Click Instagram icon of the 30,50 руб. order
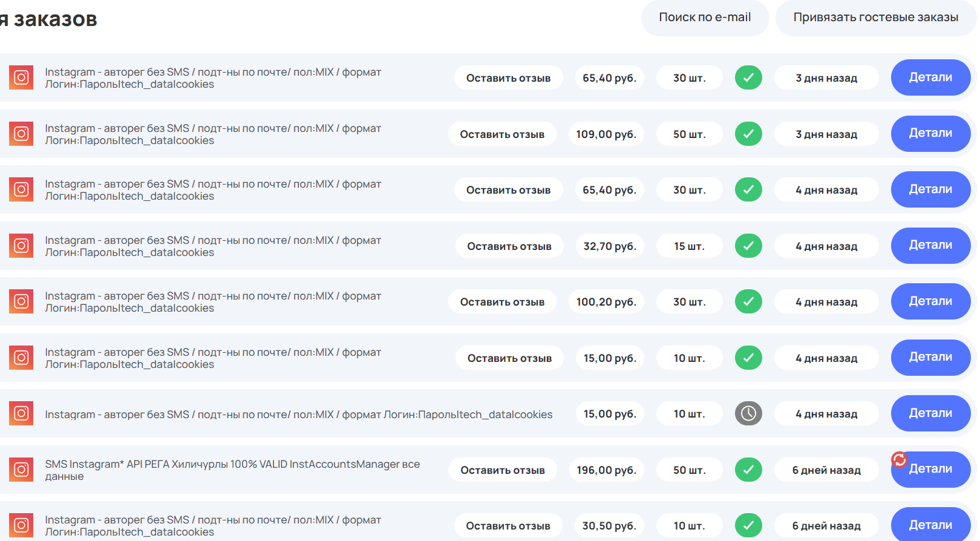Image resolution: width=980 pixels, height=541 pixels. click(x=21, y=525)
